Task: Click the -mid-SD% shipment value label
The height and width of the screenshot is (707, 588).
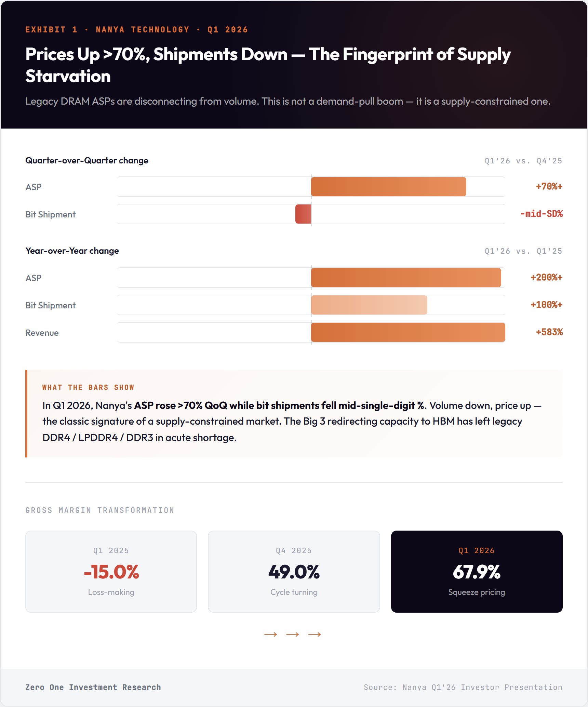Action: [x=541, y=214]
